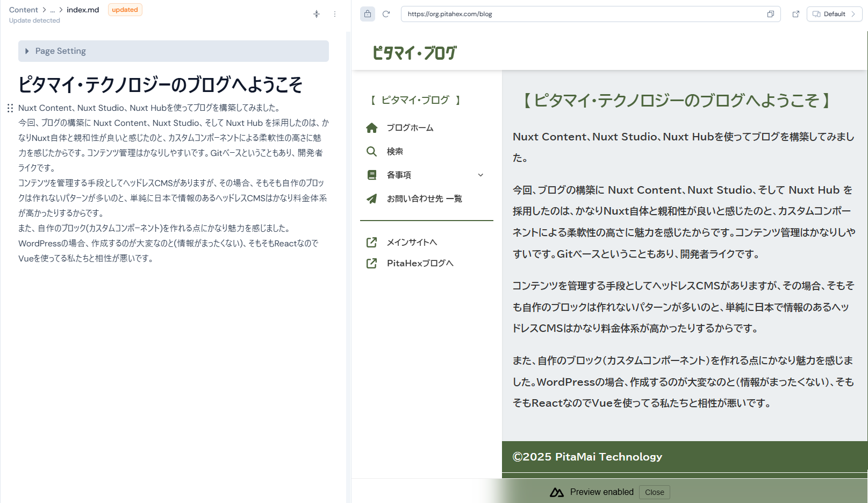Click the block drag handle beside paragraph
Viewport: 868px width, 503px height.
point(10,108)
